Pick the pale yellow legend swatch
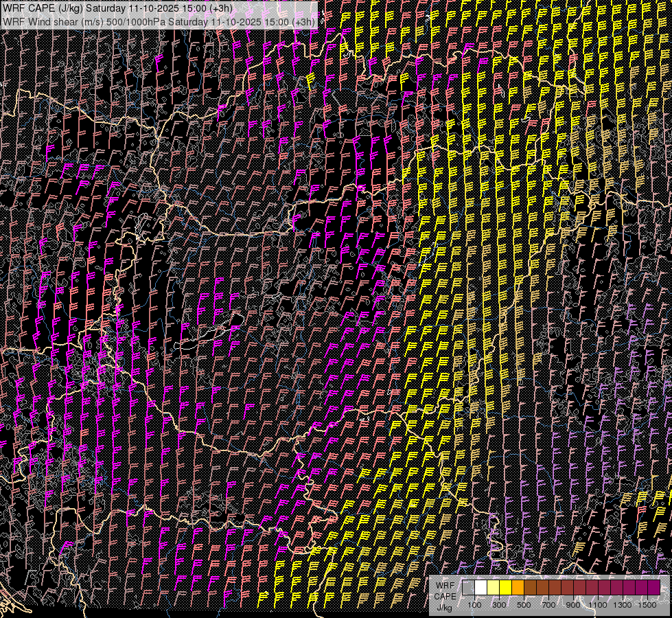 (493, 588)
